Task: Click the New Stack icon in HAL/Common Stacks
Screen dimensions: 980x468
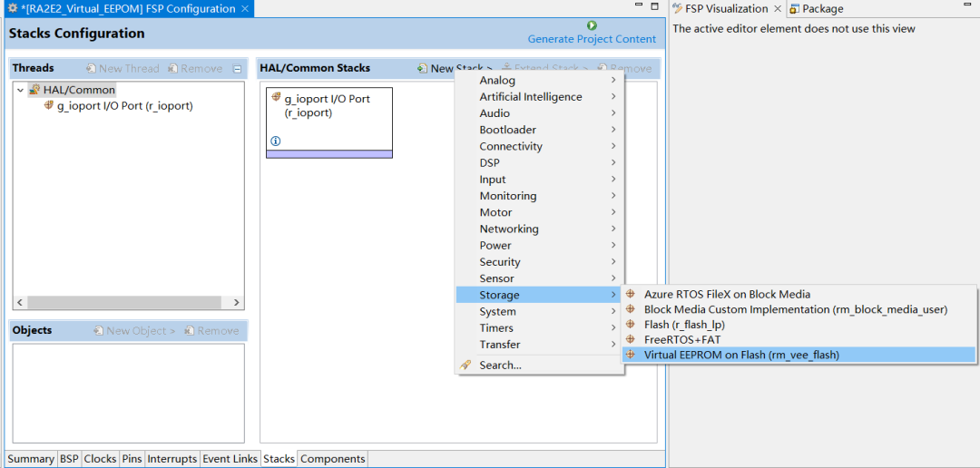Action: (423, 69)
